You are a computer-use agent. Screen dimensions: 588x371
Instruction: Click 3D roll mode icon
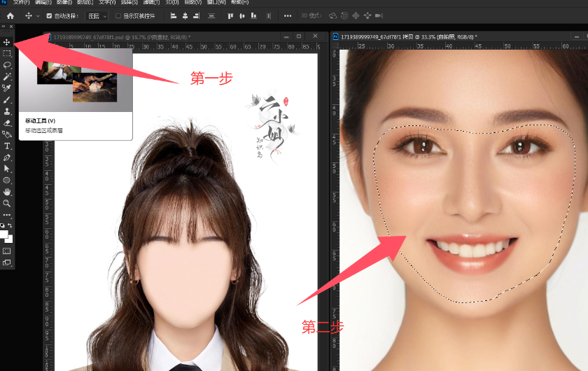[344, 16]
